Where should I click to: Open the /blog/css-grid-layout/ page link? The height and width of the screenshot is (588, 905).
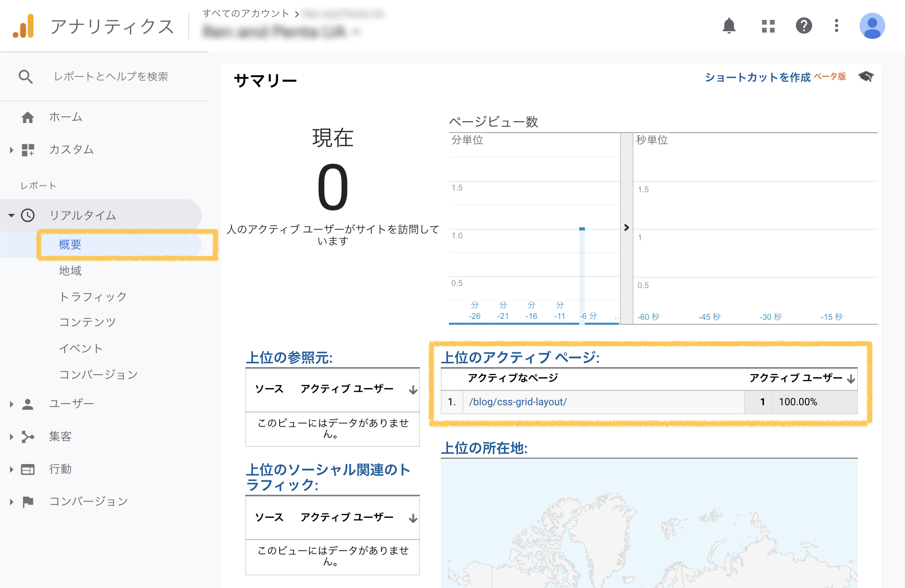518,402
